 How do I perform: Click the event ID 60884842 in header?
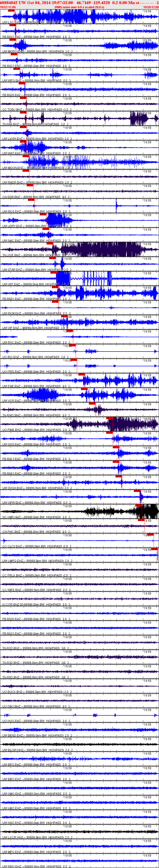click(x=9, y=2)
